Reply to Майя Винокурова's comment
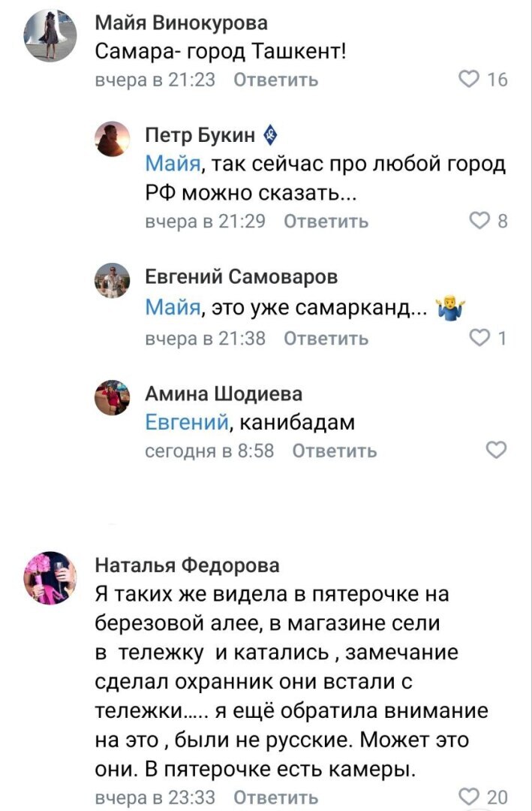532x811 pixels. coord(276,79)
